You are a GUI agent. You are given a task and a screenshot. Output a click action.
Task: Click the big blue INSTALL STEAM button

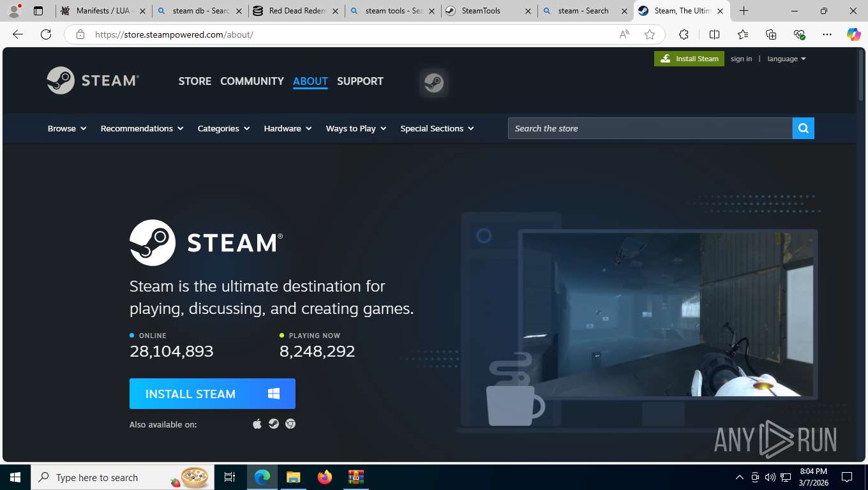coord(213,394)
